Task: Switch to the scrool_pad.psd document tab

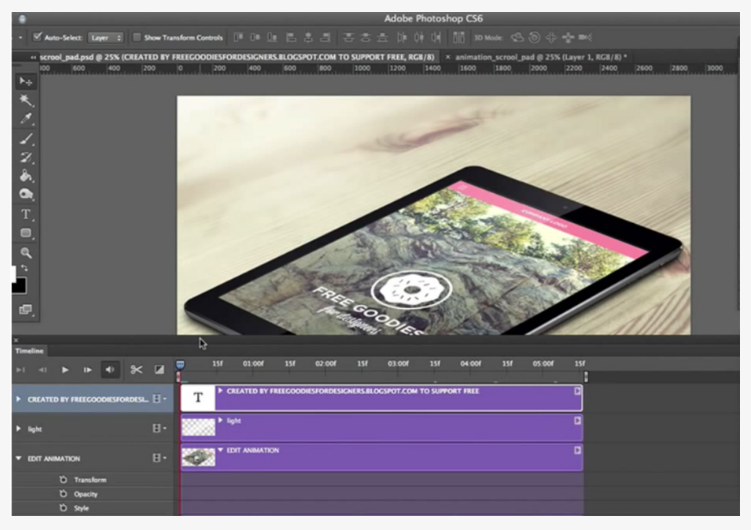Action: pyautogui.click(x=237, y=57)
